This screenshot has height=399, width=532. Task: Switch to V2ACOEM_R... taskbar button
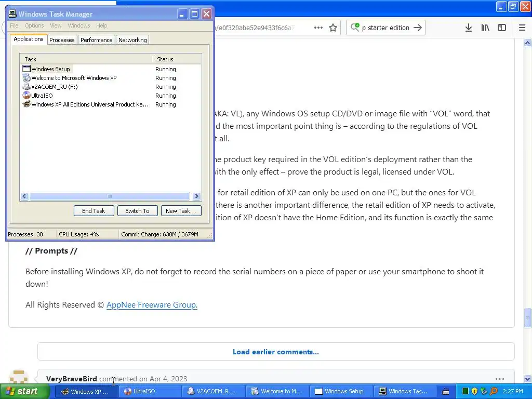pos(214,392)
